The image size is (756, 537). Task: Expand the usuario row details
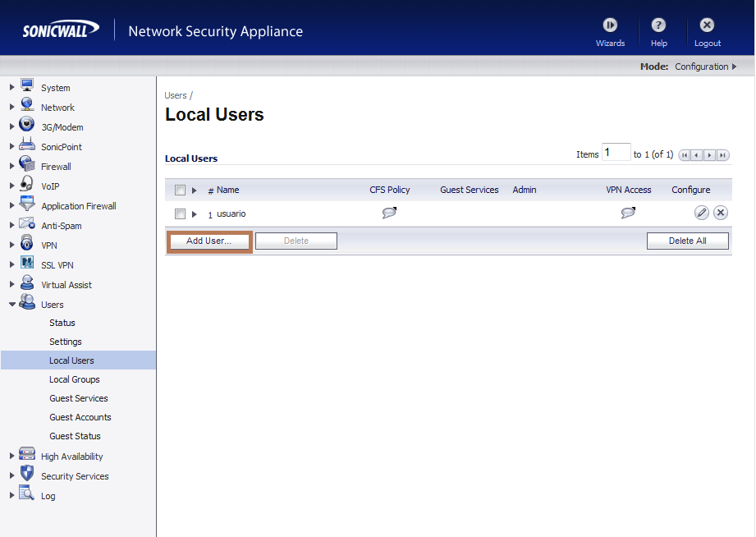pyautogui.click(x=195, y=214)
